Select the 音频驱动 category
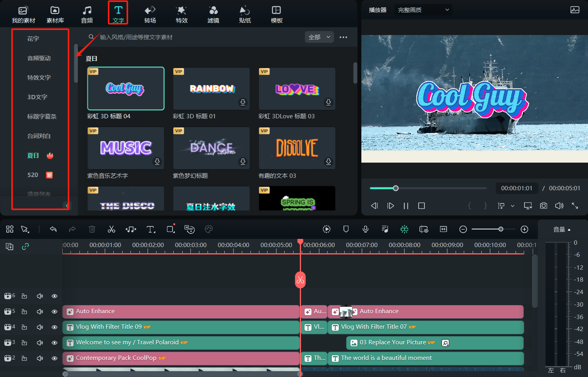Image resolution: width=588 pixels, height=377 pixels. click(x=39, y=58)
